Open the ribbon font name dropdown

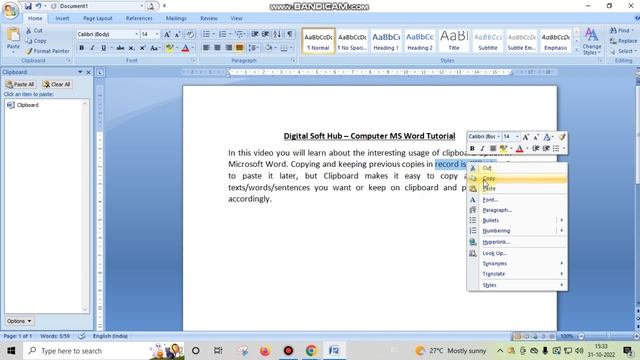tap(136, 34)
